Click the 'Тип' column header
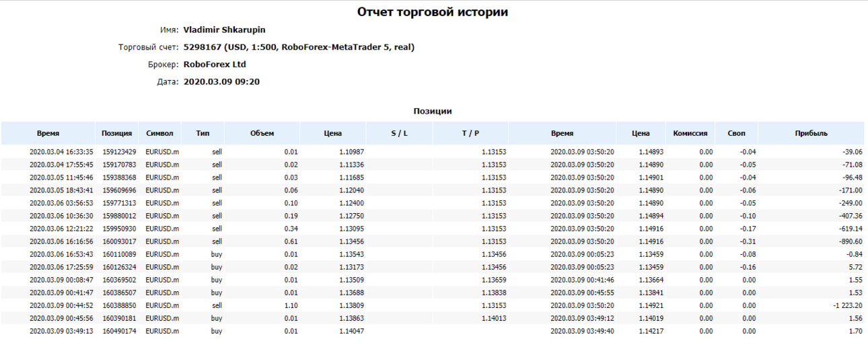Image resolution: width=868 pixels, height=347 pixels. pyautogui.click(x=203, y=133)
